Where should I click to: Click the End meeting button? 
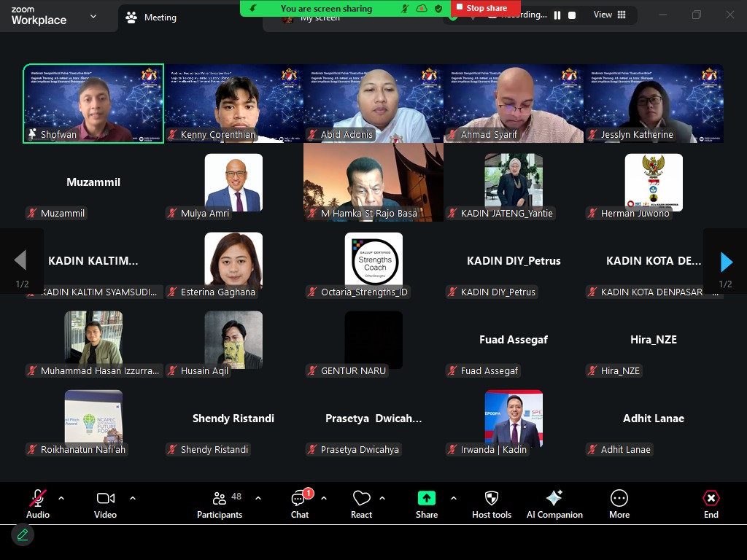[711, 504]
